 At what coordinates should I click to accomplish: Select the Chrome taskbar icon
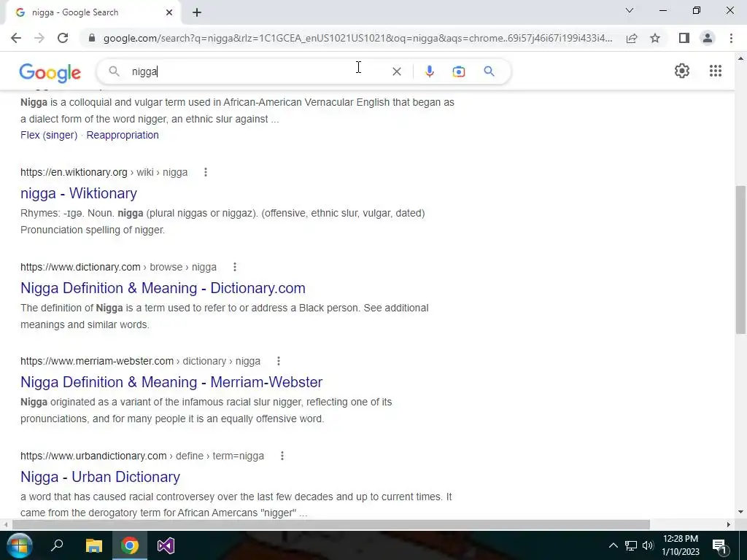point(130,545)
